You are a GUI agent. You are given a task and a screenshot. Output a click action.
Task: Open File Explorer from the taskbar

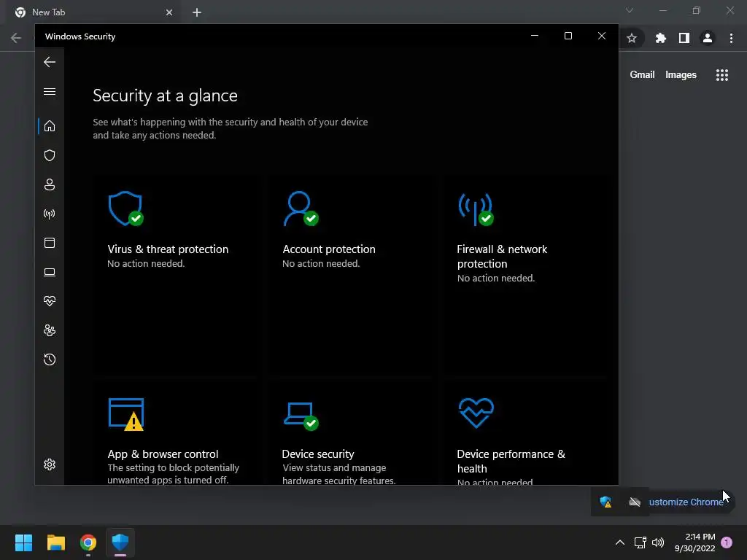pyautogui.click(x=55, y=542)
